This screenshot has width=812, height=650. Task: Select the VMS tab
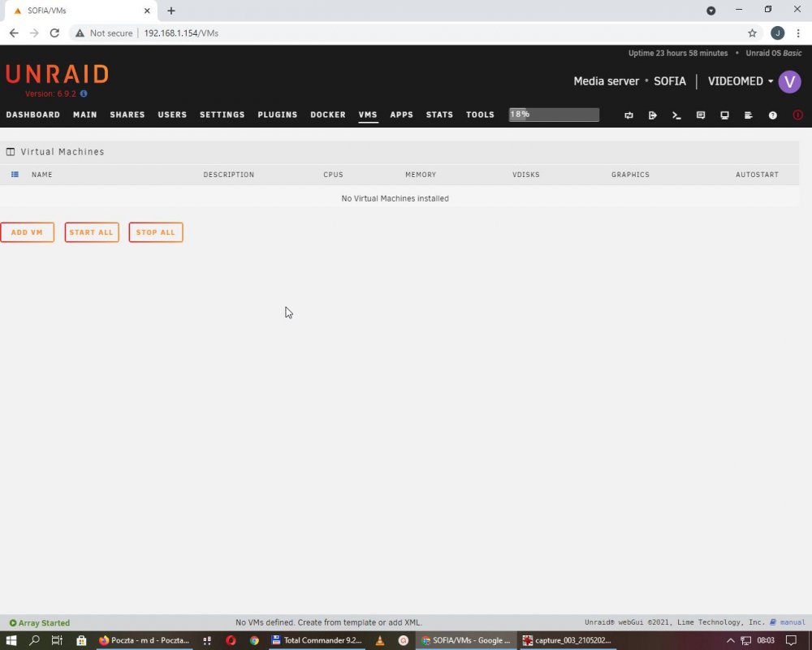click(x=368, y=115)
